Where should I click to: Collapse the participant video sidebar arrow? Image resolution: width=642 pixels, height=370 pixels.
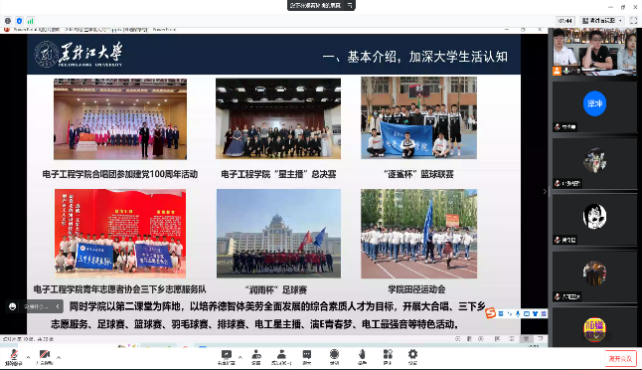545,191
